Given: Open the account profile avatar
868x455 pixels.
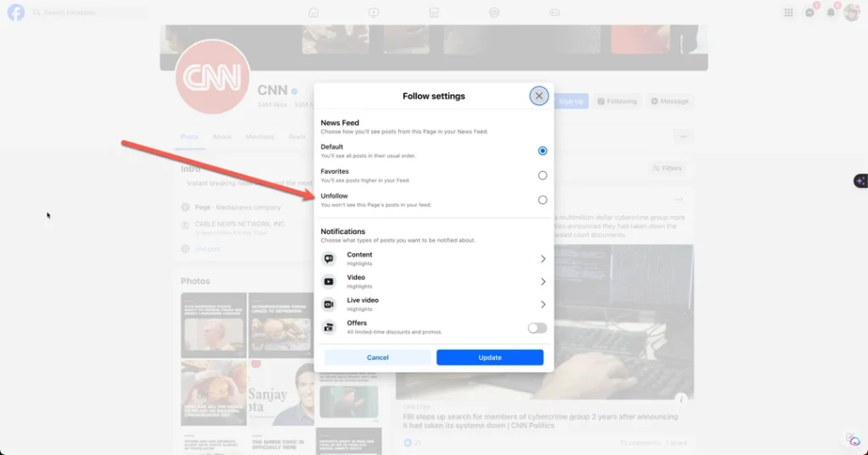Looking at the screenshot, I should click(x=852, y=12).
